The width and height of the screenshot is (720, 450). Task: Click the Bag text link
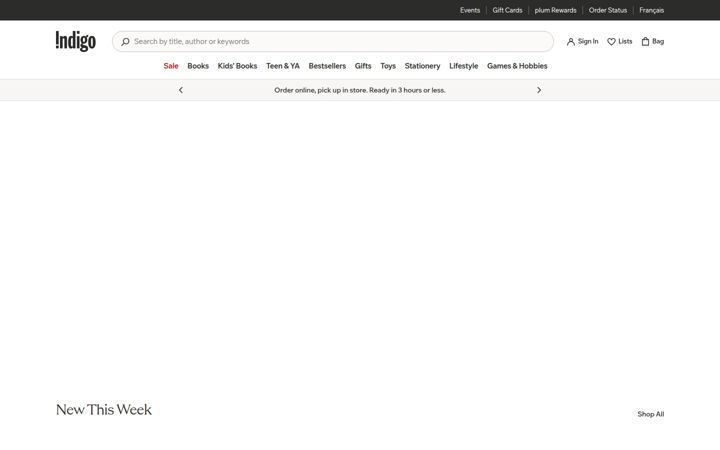(x=658, y=41)
